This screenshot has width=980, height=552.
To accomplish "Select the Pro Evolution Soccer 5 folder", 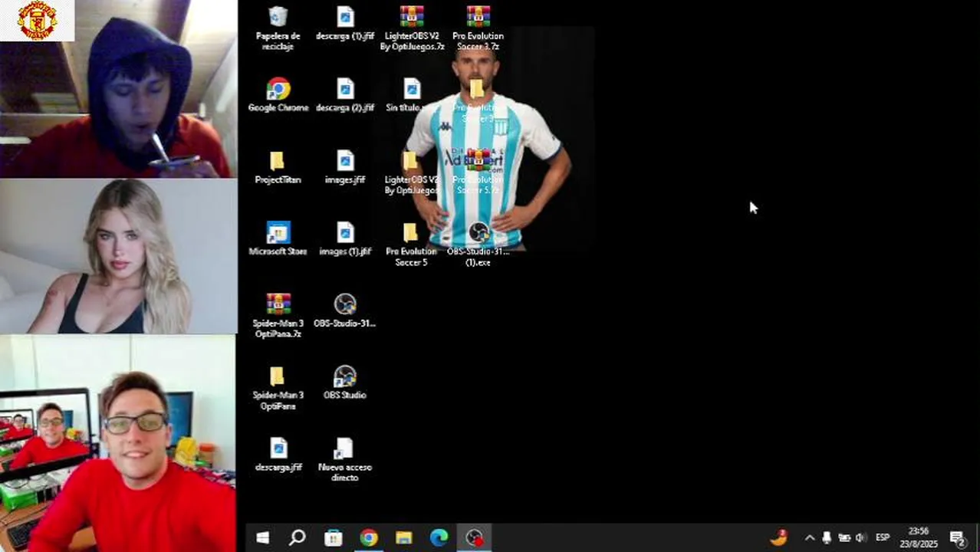I will pos(411,244).
